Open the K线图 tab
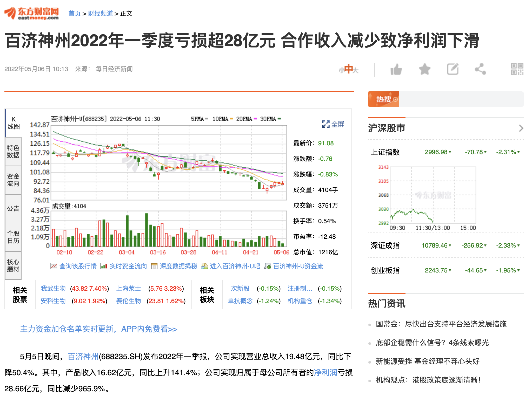This screenshot has width=532, height=396. point(13,123)
